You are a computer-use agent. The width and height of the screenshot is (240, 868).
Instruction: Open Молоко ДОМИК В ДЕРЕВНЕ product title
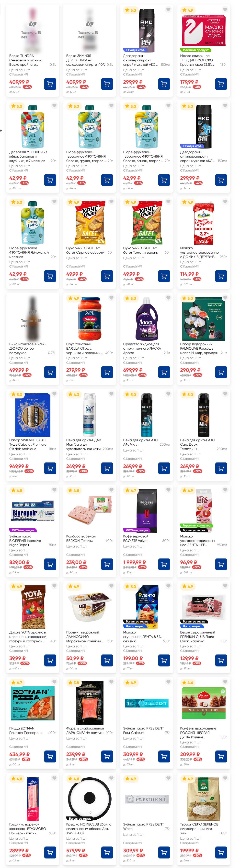click(199, 252)
